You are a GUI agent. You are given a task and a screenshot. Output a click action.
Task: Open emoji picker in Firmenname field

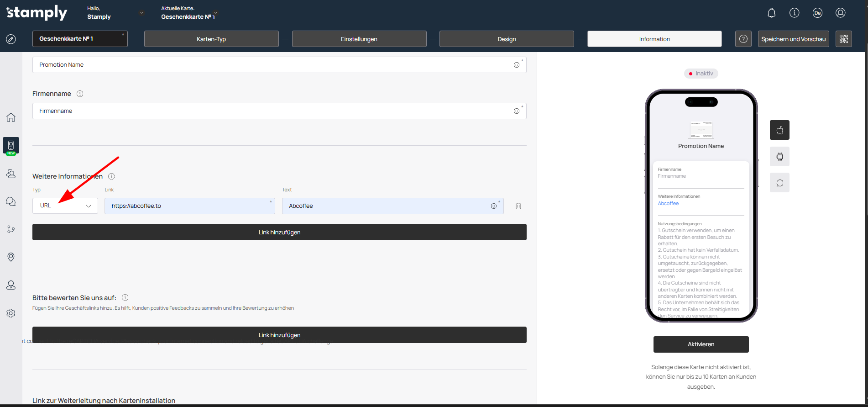[516, 111]
